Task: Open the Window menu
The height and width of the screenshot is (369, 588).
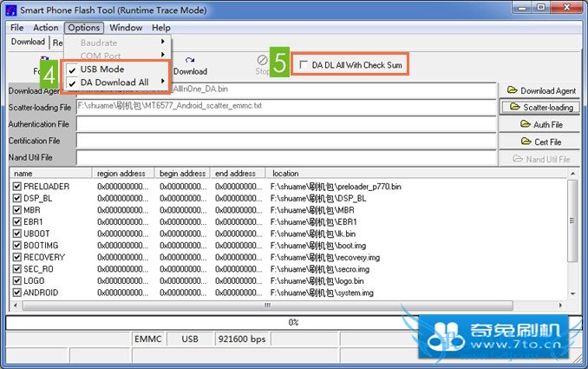Action: [x=126, y=28]
